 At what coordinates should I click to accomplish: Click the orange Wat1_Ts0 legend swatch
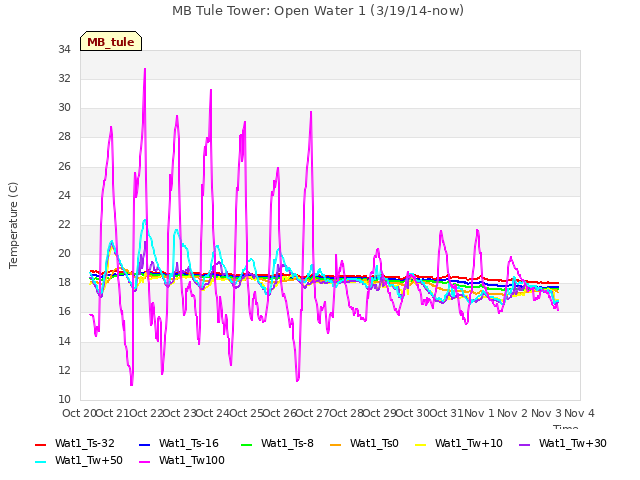point(336,444)
